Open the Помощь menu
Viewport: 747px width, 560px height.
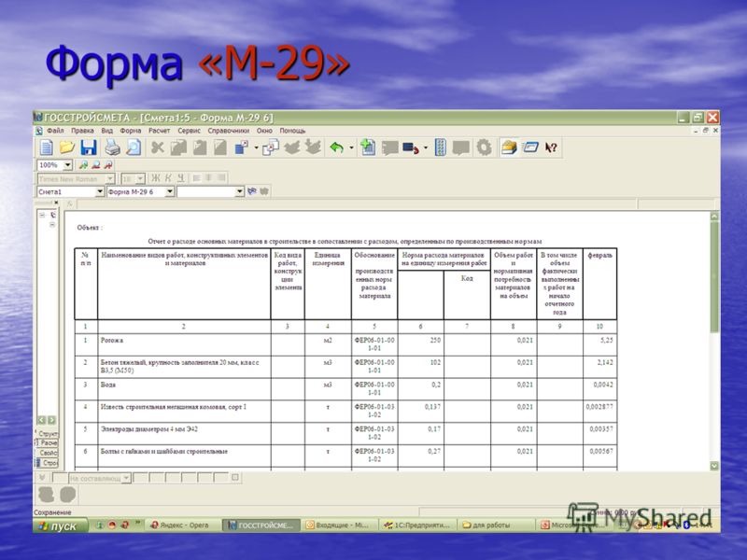292,131
